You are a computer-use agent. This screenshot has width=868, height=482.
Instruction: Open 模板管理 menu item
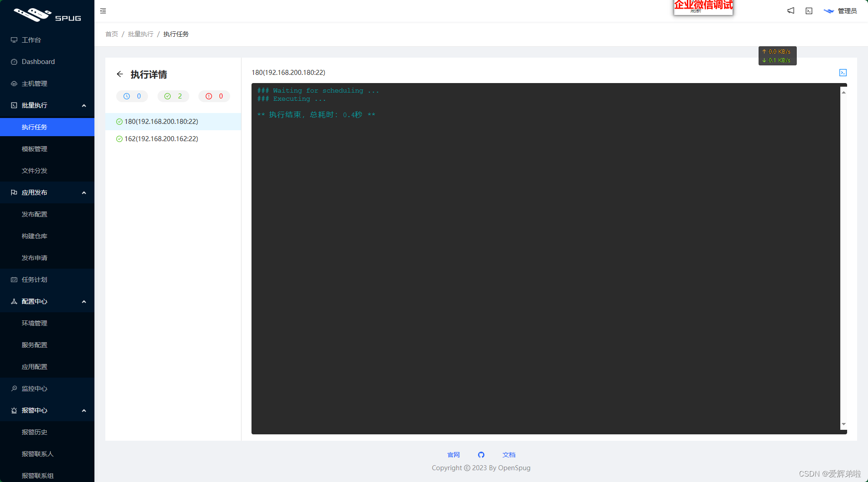pyautogui.click(x=47, y=149)
